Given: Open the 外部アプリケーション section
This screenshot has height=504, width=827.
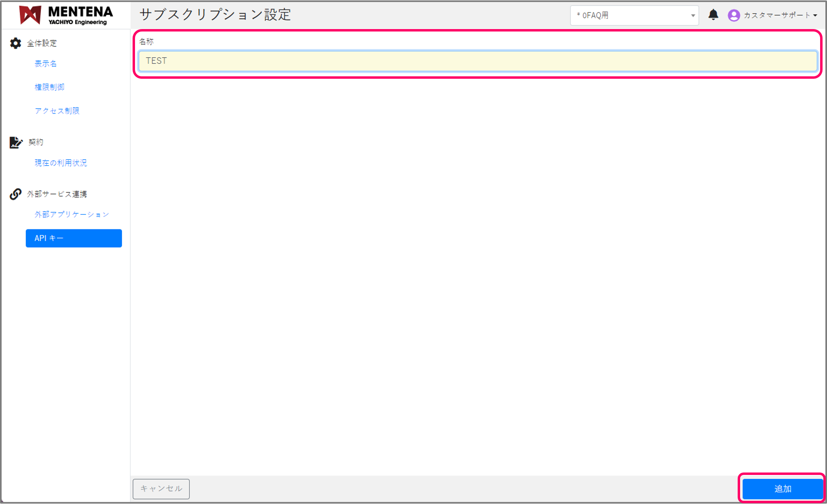Looking at the screenshot, I should pos(72,214).
